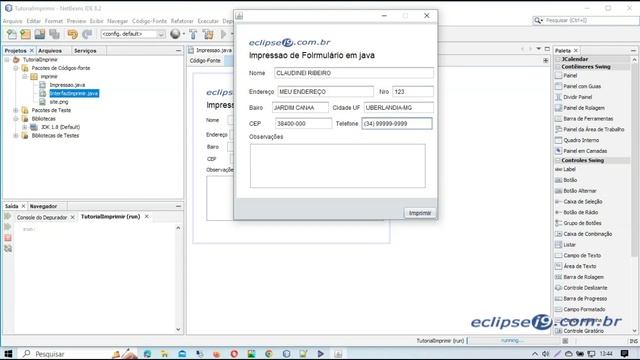The image size is (640, 360).
Task: Switch to Console do Depurador tab
Action: click(x=42, y=217)
